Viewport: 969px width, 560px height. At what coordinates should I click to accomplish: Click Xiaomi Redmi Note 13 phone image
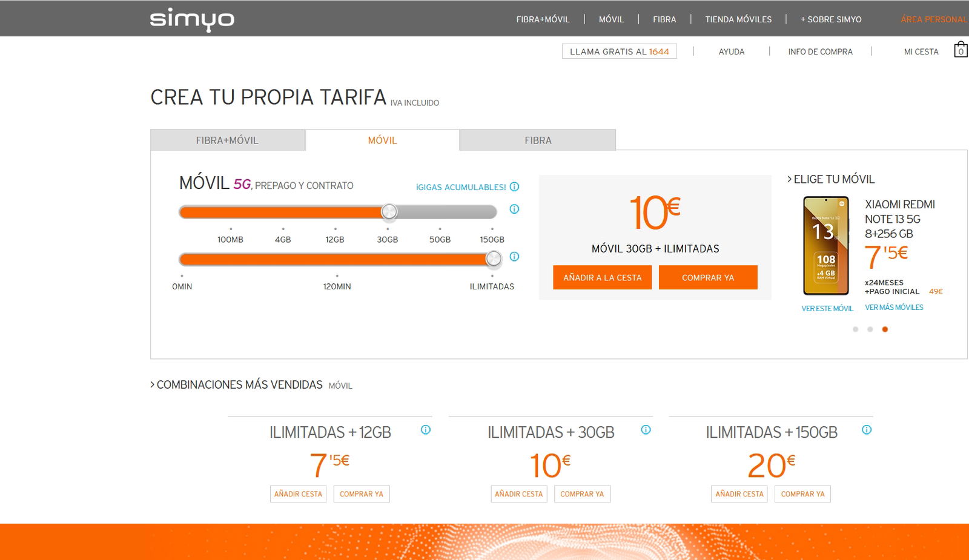(x=826, y=246)
